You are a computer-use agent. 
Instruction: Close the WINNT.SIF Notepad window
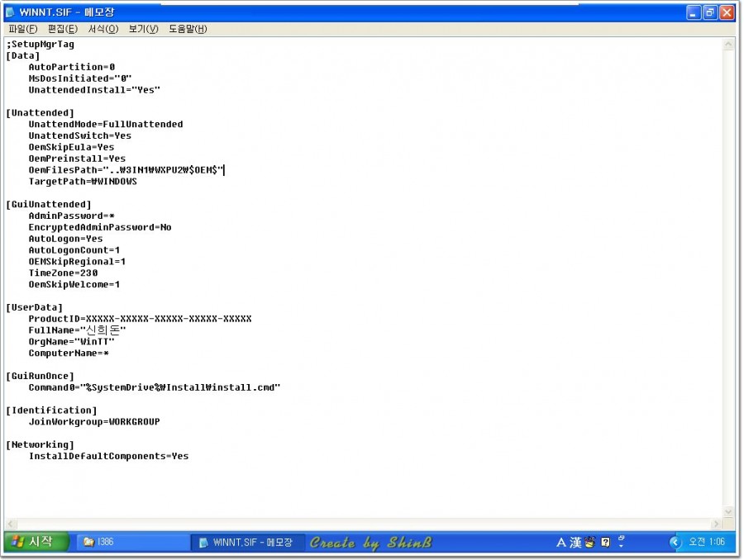coord(727,13)
